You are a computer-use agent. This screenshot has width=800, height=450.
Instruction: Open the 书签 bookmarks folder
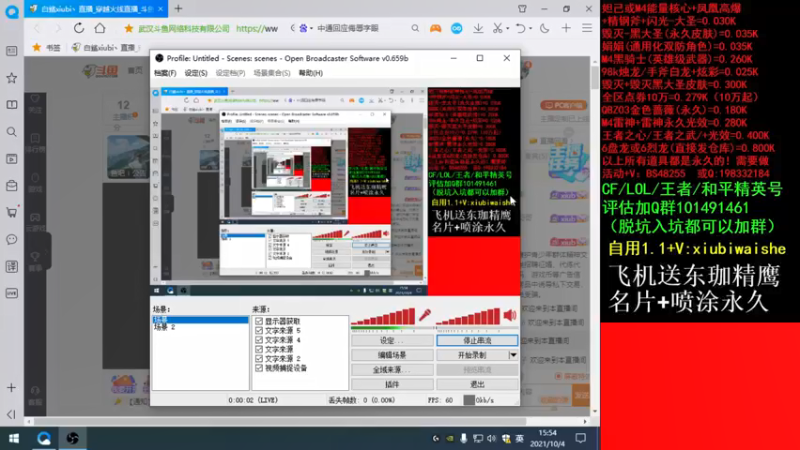46,47
